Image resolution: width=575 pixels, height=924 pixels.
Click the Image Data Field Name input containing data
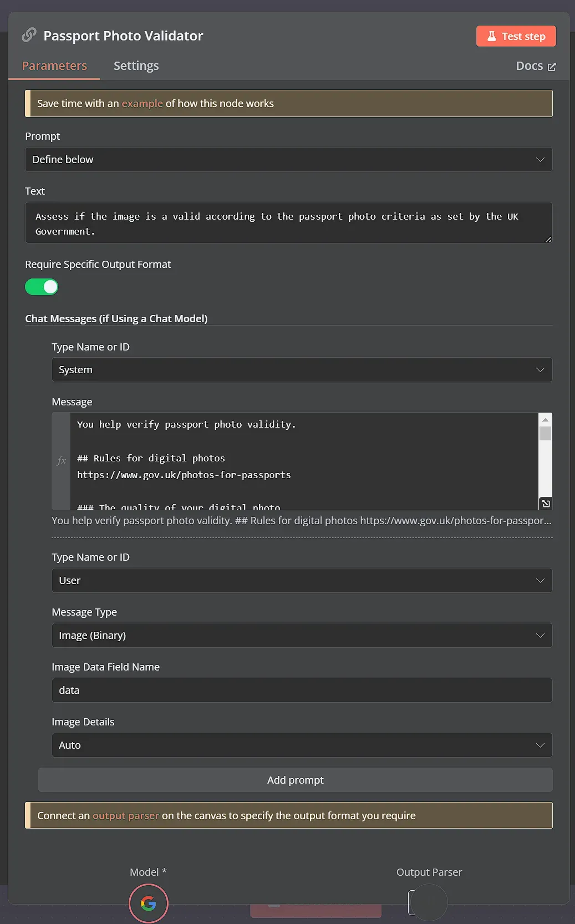coord(302,690)
